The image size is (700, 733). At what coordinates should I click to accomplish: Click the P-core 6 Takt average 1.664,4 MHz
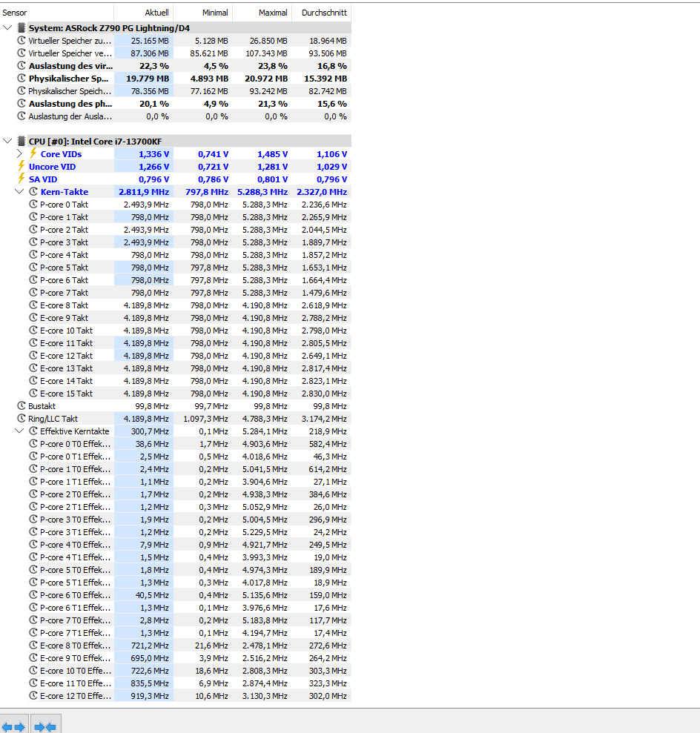[x=324, y=280]
